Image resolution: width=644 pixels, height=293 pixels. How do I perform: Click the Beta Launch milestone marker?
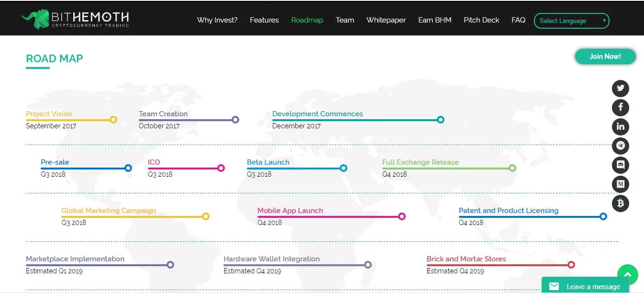tap(344, 168)
